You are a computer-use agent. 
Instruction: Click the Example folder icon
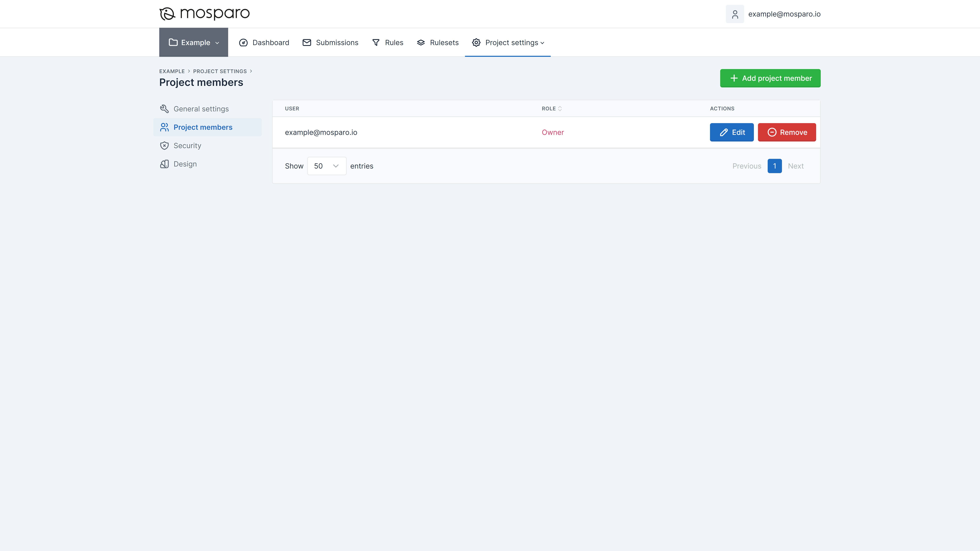pos(173,42)
